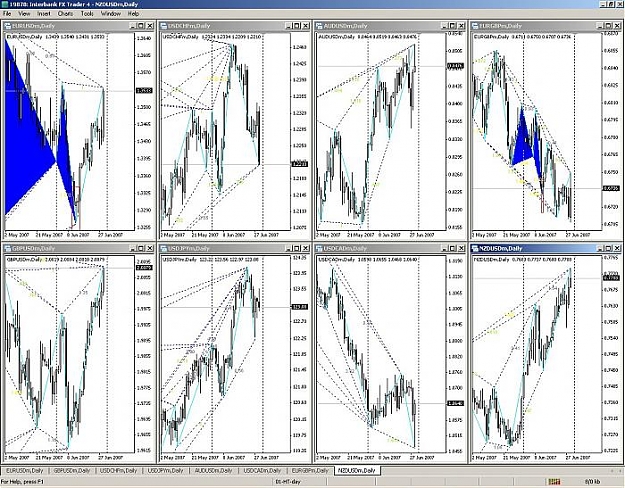Click the NZDUSDm chart window icon
The height and width of the screenshot is (488, 625).
(x=475, y=248)
